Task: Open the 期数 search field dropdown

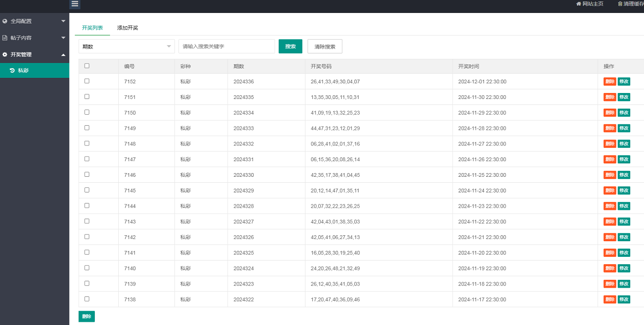Action: coord(126,46)
